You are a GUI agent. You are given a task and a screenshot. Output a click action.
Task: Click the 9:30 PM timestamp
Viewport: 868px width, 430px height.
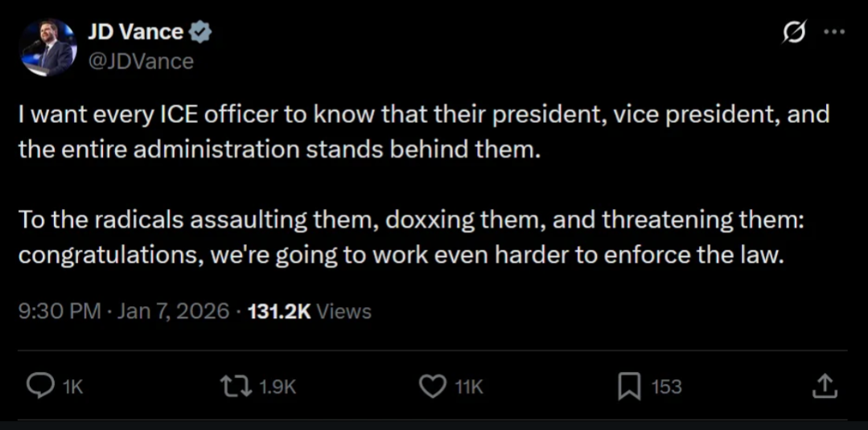(x=60, y=311)
